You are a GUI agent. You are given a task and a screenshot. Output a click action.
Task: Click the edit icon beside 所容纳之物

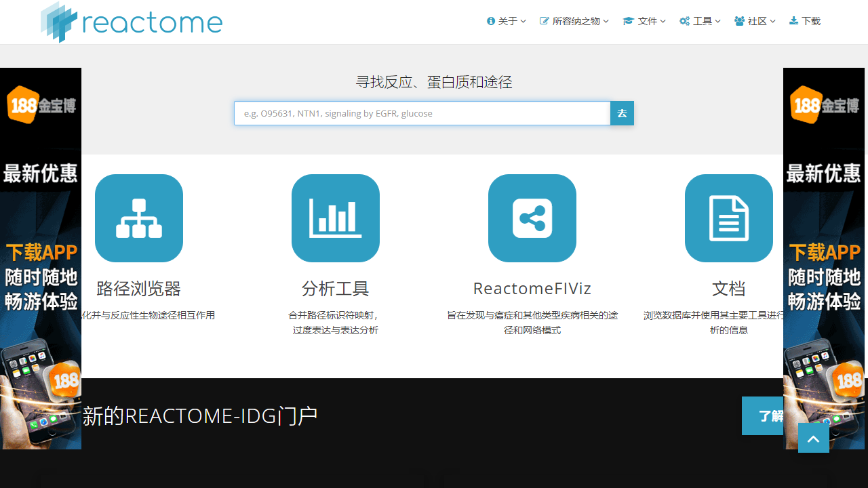pos(545,21)
